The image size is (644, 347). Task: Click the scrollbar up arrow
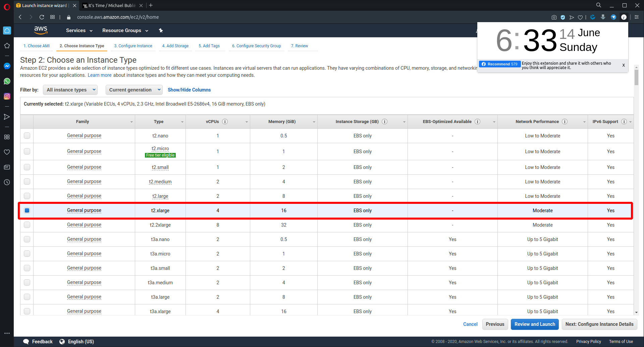tap(636, 67)
